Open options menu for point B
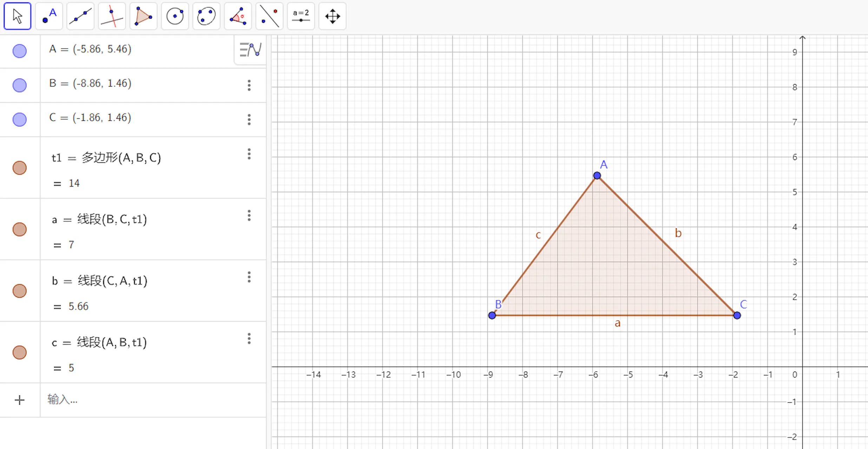 [x=249, y=85]
